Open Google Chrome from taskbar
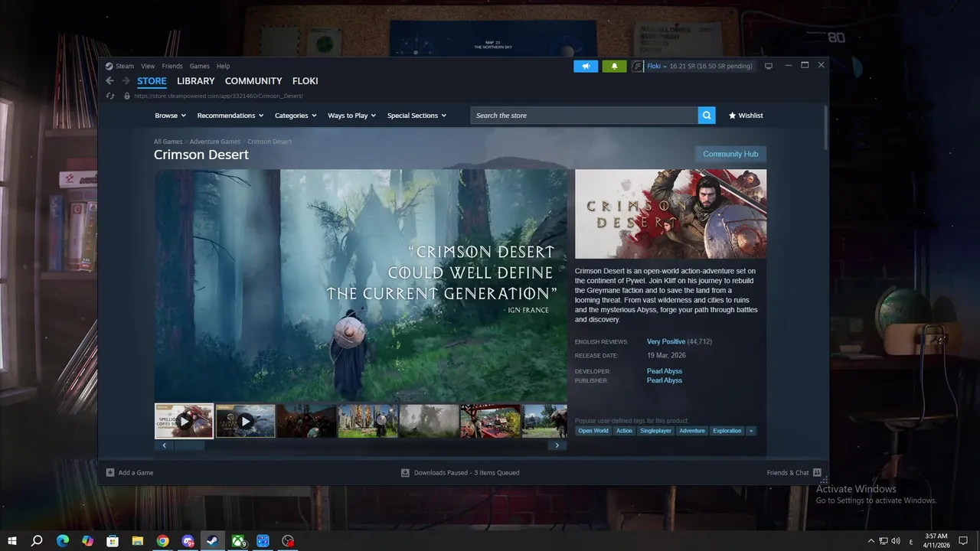Image resolution: width=980 pixels, height=551 pixels. tap(163, 541)
